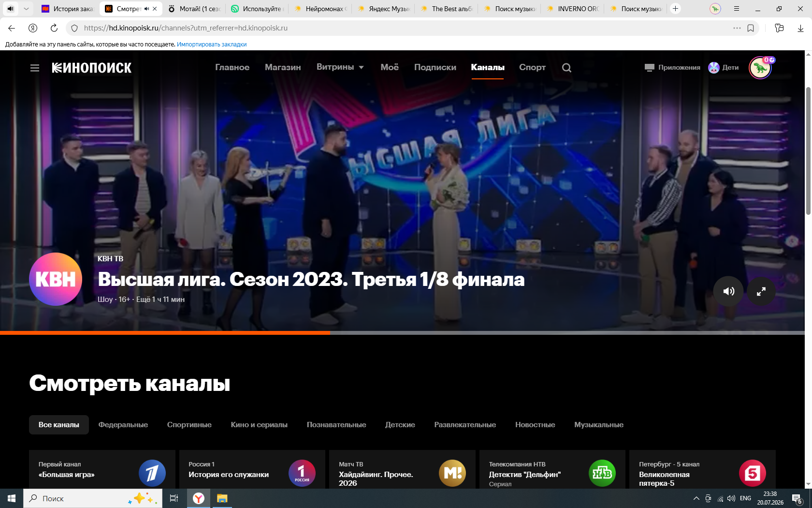Mute the video with the sound button
The width and height of the screenshot is (812, 508).
click(x=728, y=291)
